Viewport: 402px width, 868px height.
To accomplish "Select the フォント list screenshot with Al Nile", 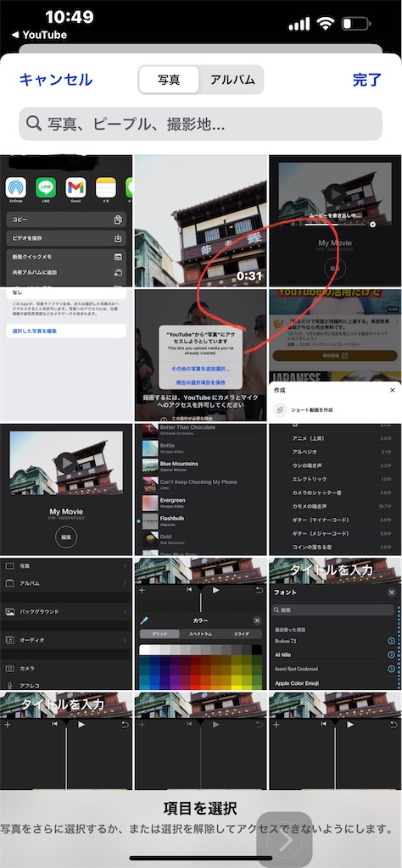I will 336,623.
